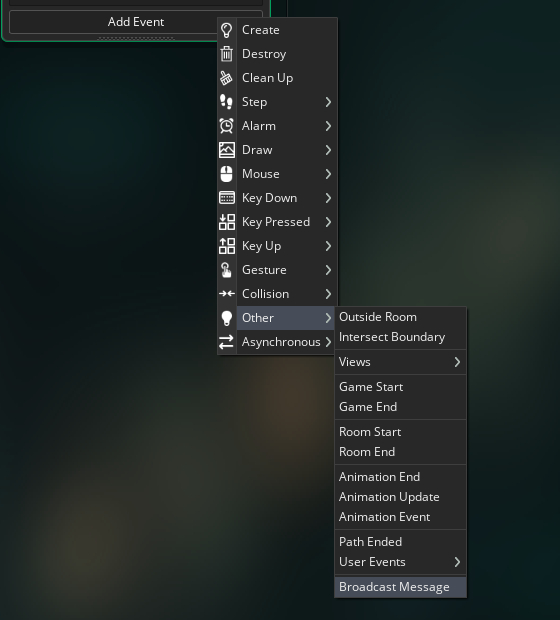
Task: Click the Mouse event icon
Action: (227, 174)
